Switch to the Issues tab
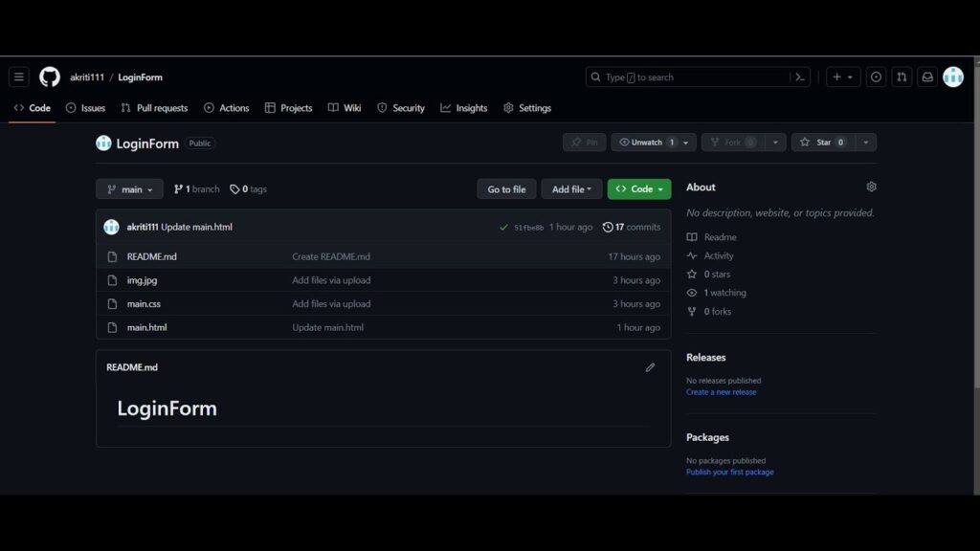Viewport: 980px width, 551px height. (x=85, y=108)
